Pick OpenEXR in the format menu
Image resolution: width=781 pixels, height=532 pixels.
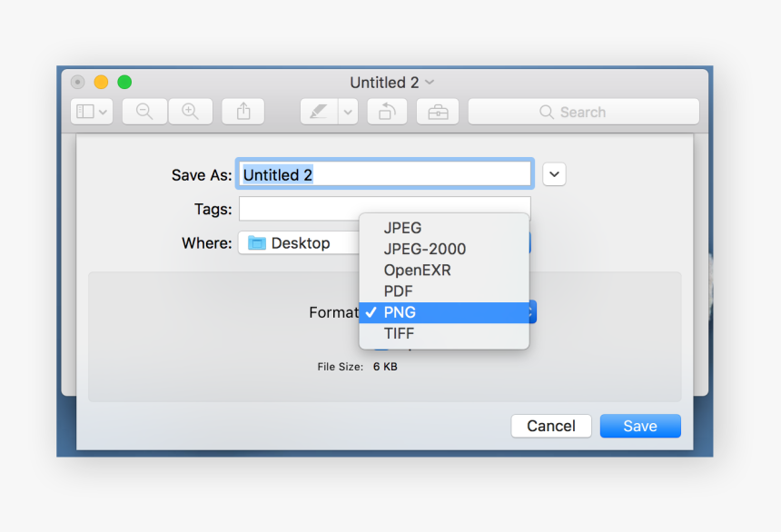(x=417, y=270)
